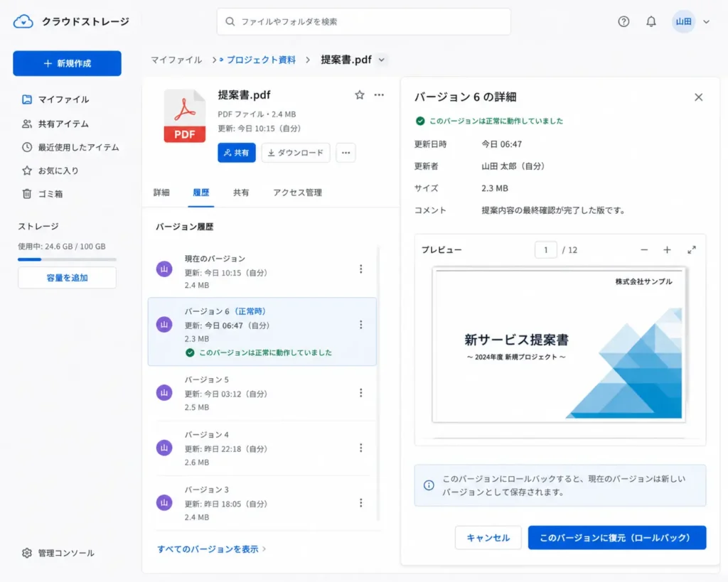Click the 山田 user avatar
Image resolution: width=728 pixels, height=582 pixels.
click(683, 21)
